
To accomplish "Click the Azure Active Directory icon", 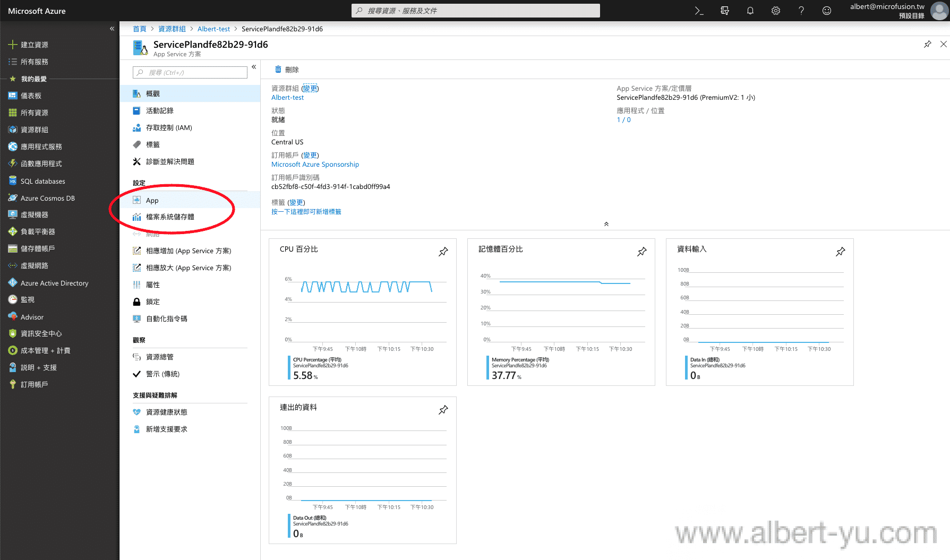I will 13,283.
